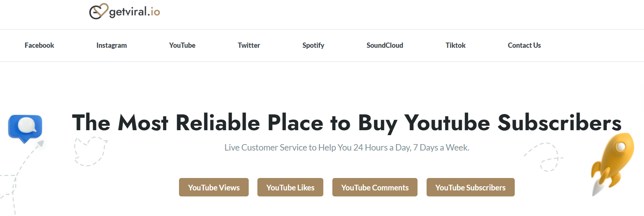
Task: Select the YouTube Comments button
Action: [375, 187]
